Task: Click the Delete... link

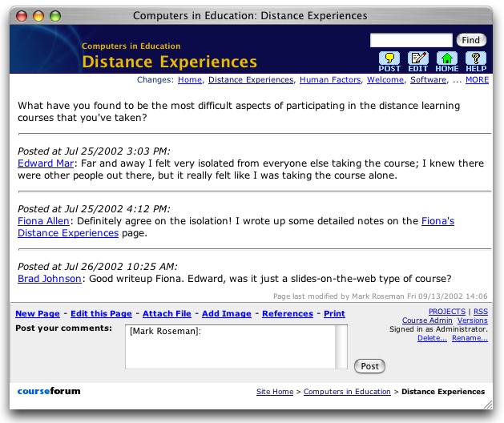Action: click(432, 338)
